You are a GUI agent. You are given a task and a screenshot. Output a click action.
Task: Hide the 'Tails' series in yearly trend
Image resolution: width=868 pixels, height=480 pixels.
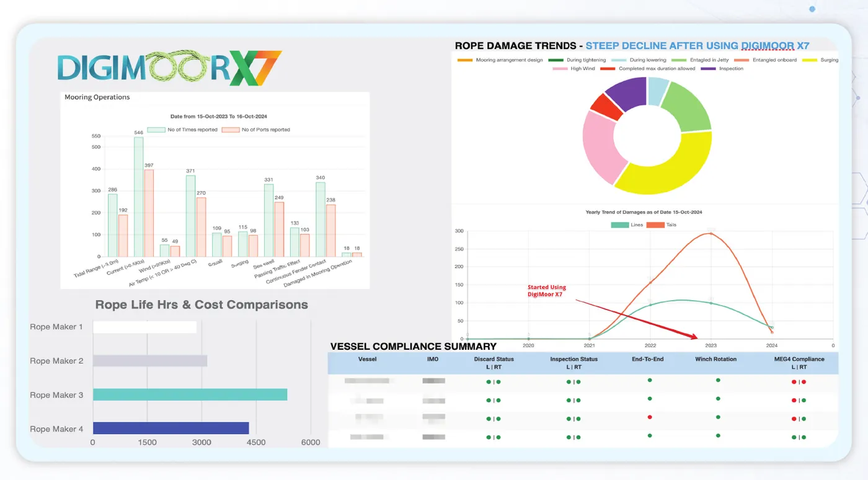(x=661, y=225)
